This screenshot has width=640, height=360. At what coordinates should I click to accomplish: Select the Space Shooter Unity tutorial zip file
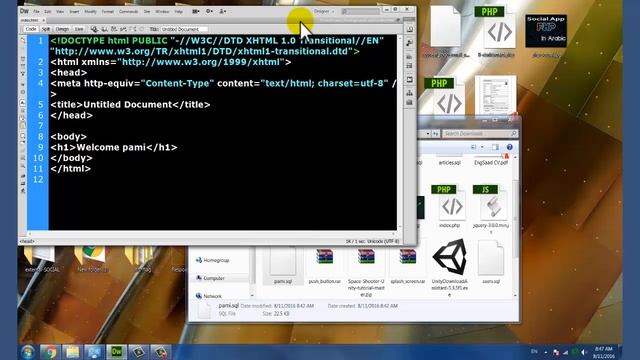tap(366, 271)
